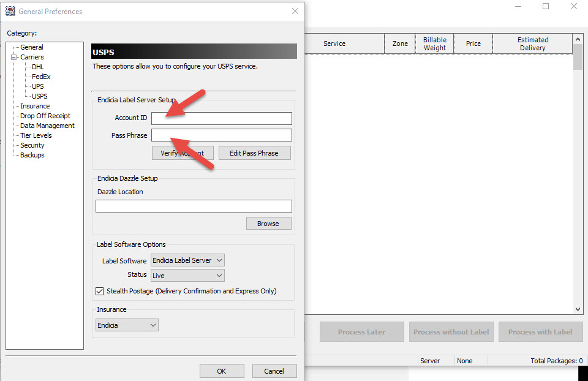
Task: Collapse the Carriers tree node
Action: [14, 58]
